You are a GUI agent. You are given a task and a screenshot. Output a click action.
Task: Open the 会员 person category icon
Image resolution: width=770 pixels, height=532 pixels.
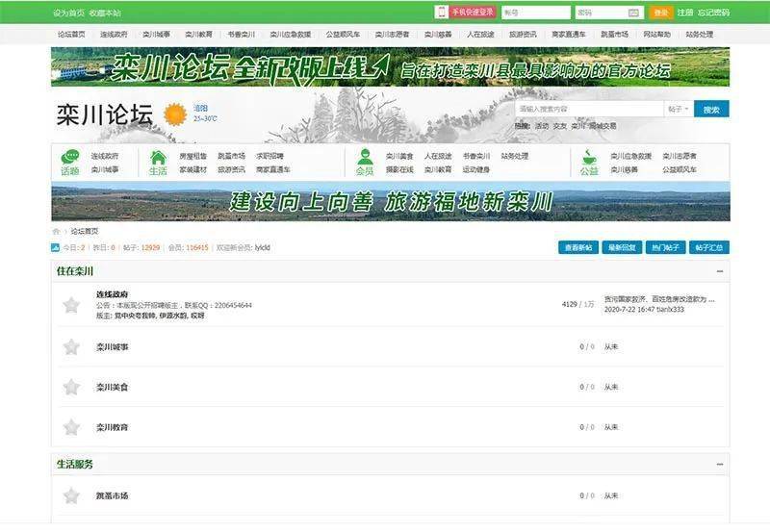(365, 157)
